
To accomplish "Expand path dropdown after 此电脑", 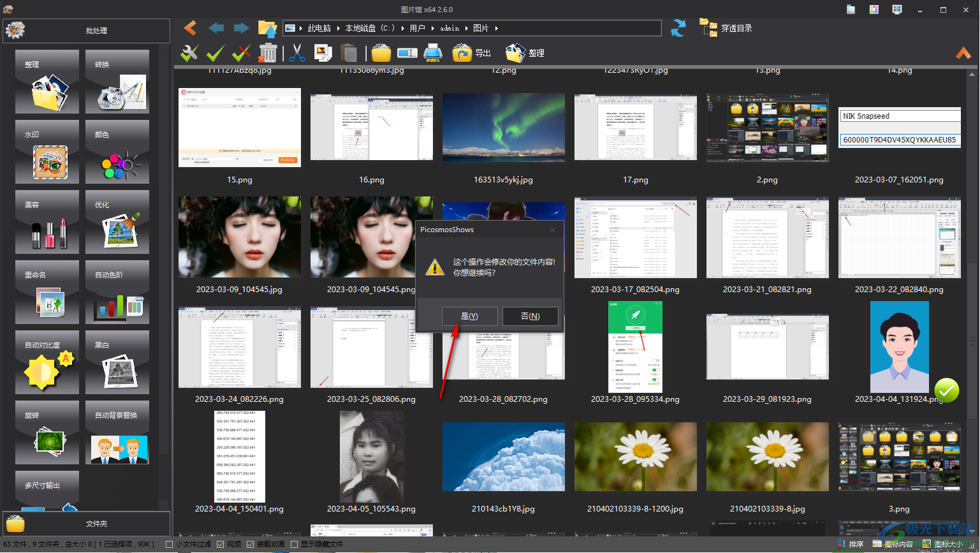I will tap(339, 28).
